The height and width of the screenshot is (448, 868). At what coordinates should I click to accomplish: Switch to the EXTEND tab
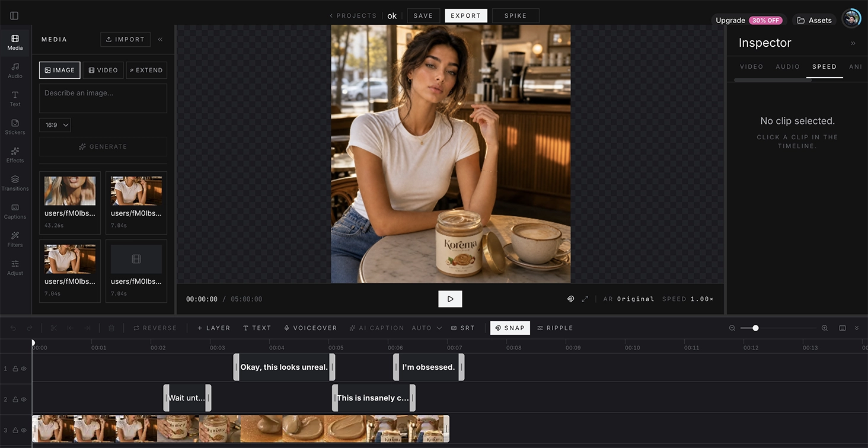pos(146,70)
